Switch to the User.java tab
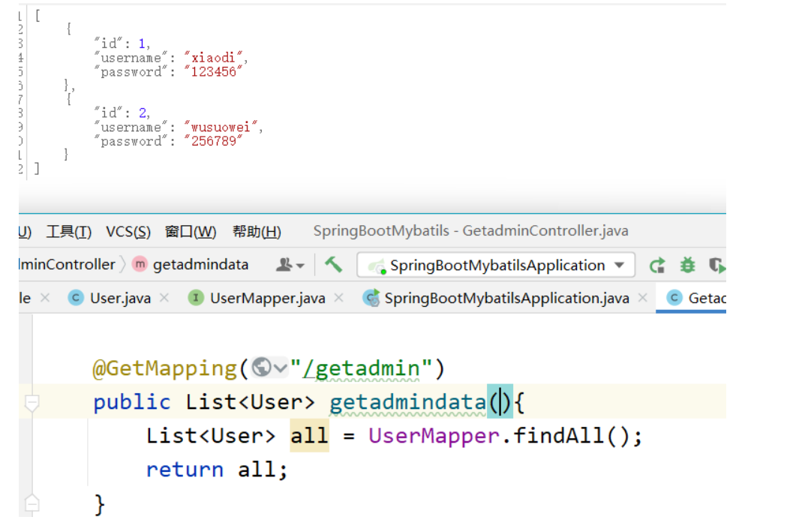 pos(119,298)
